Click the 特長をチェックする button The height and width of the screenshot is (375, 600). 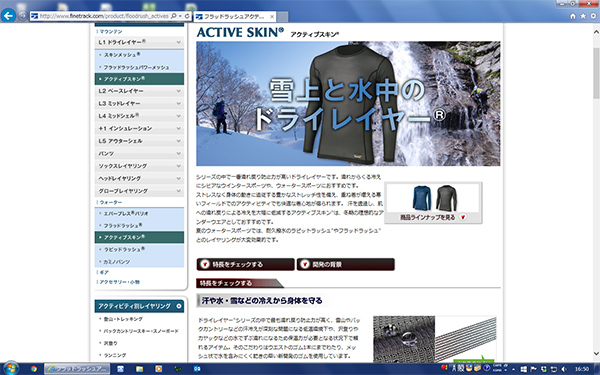[x=245, y=264]
